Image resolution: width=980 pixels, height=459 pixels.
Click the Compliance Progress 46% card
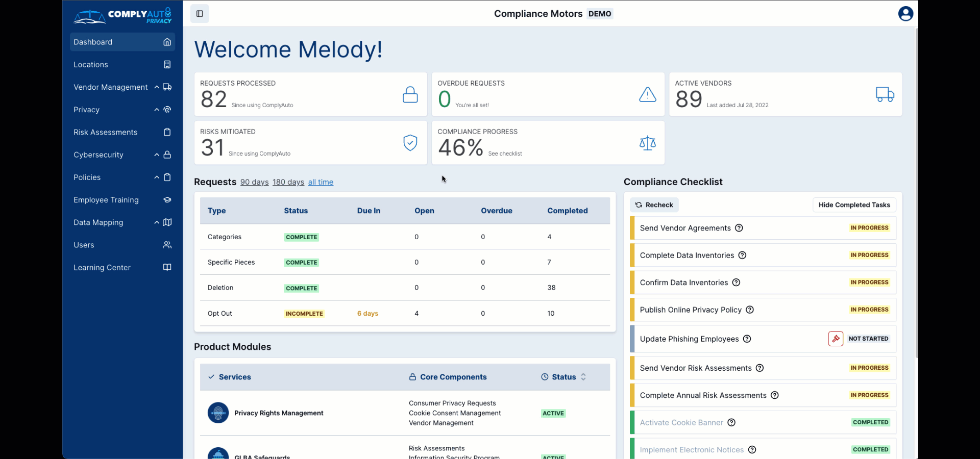coord(548,143)
